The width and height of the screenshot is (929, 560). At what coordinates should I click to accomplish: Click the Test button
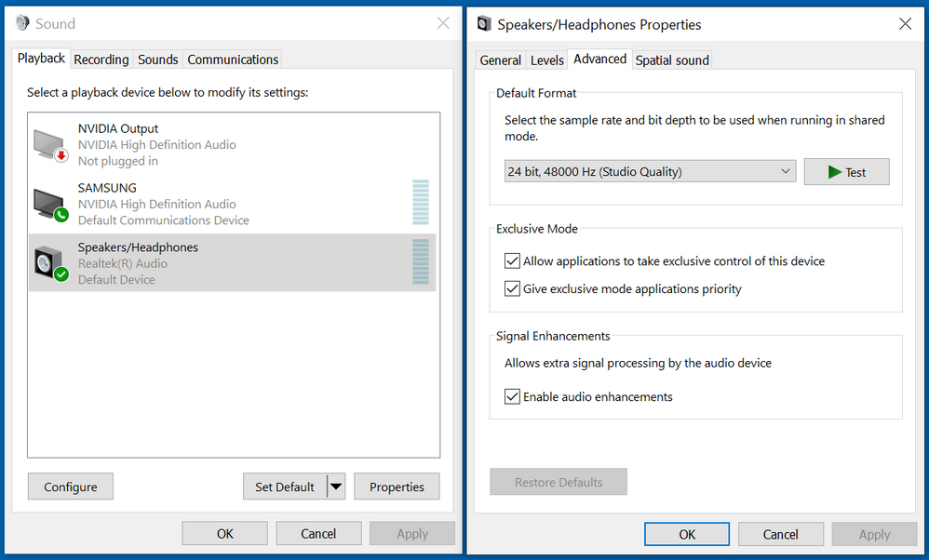(x=847, y=172)
